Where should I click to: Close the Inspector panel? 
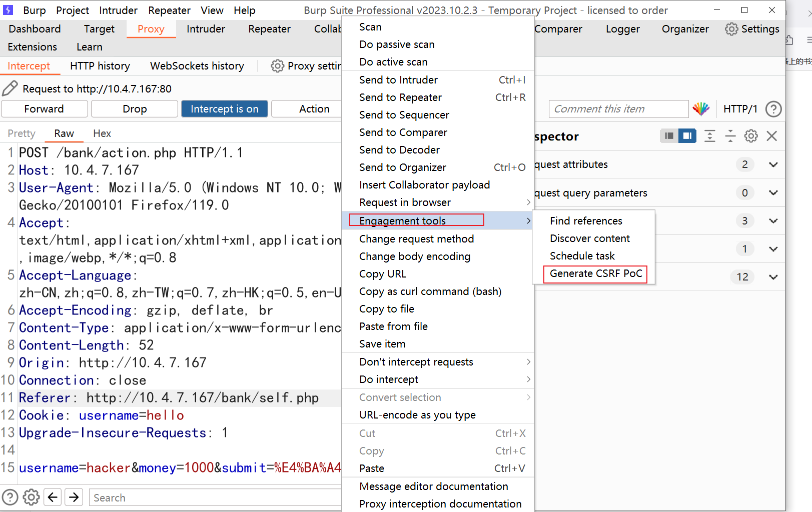coord(772,136)
